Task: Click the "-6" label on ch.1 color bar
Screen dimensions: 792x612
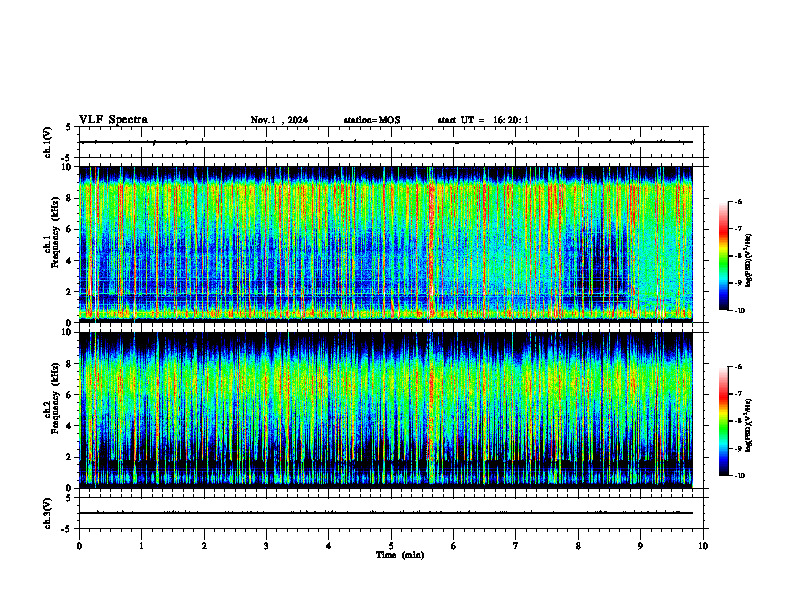Action: pyautogui.click(x=738, y=202)
